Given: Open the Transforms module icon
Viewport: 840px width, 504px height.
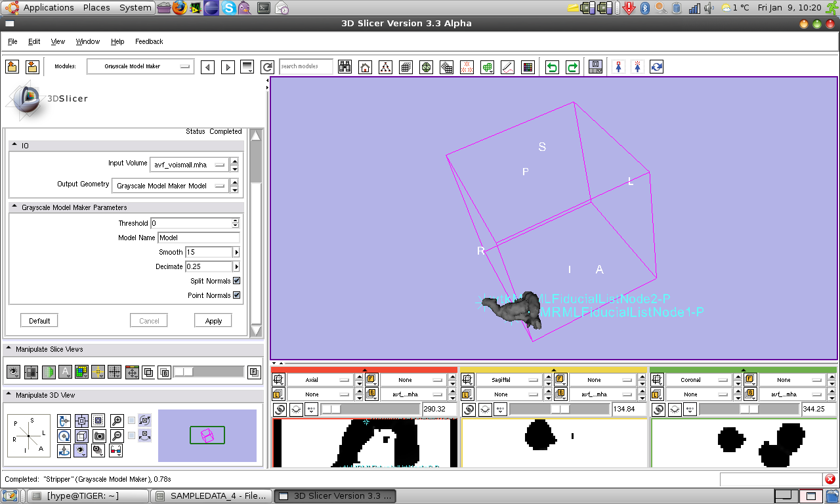Looking at the screenshot, I should click(x=447, y=67).
